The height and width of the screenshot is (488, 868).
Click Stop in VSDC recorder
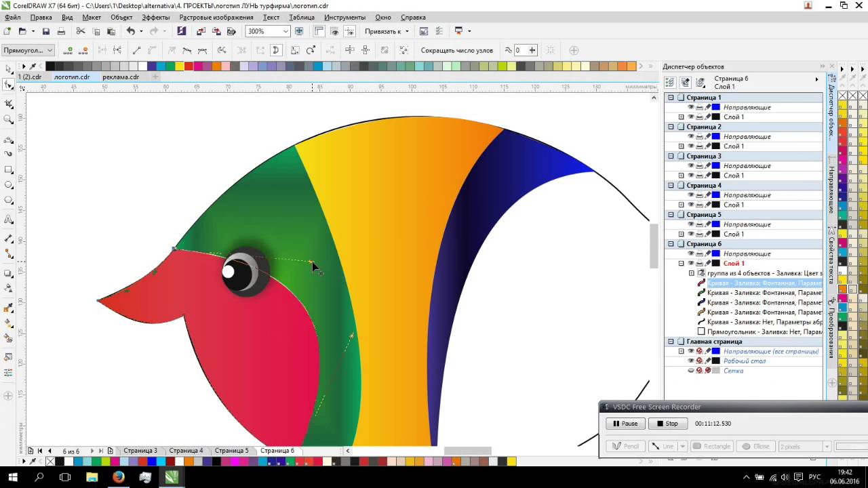click(667, 424)
